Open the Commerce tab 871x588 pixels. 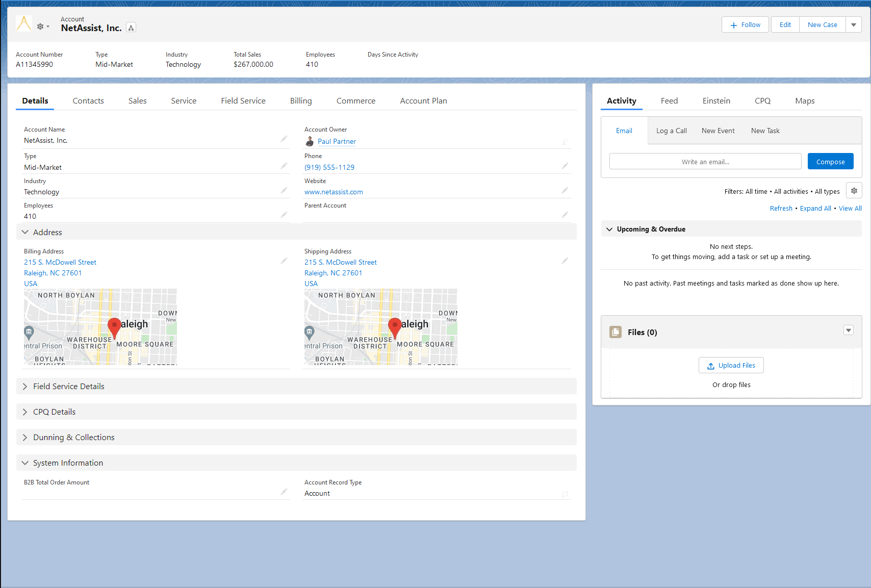click(356, 101)
